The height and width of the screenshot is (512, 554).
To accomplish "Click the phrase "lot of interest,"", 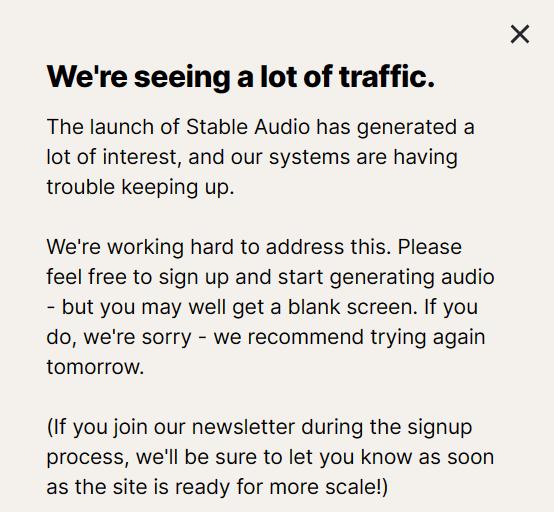I will 114,157.
